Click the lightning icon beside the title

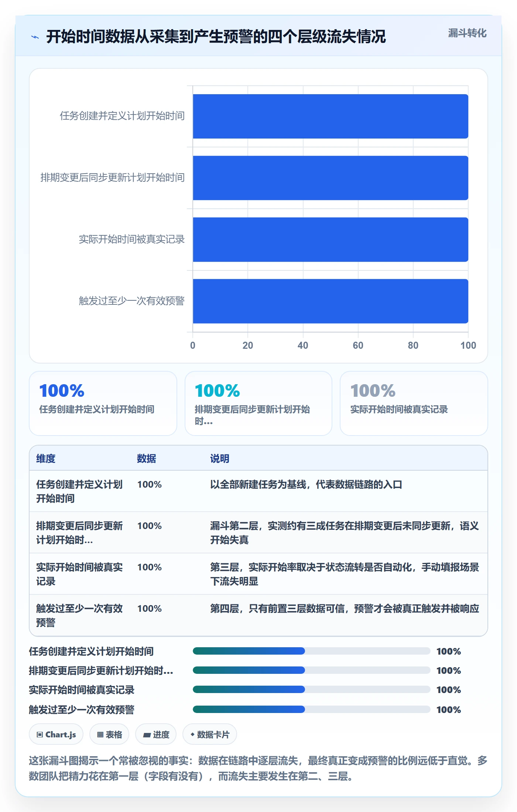tap(35, 37)
